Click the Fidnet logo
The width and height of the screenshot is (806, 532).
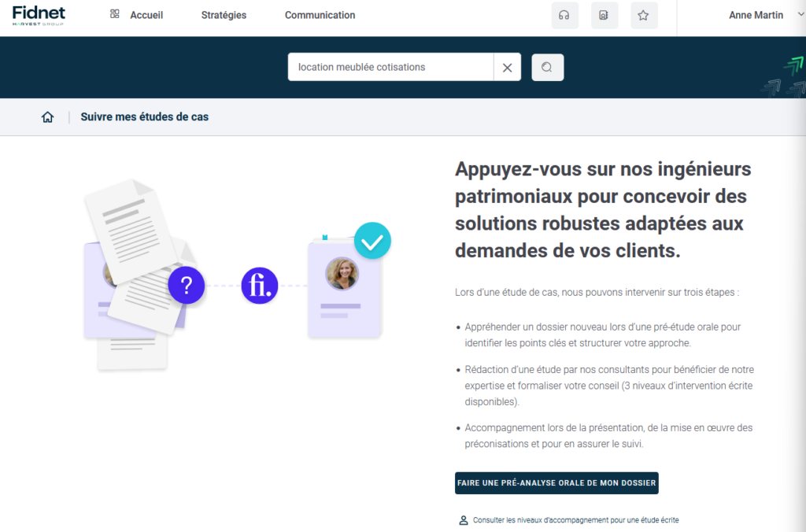tap(39, 16)
